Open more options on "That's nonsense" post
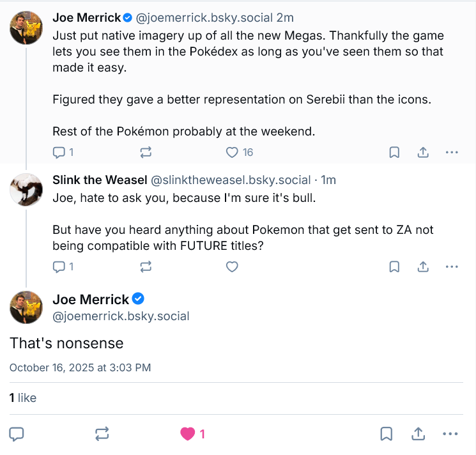This screenshot has height=455, width=476. click(x=450, y=434)
